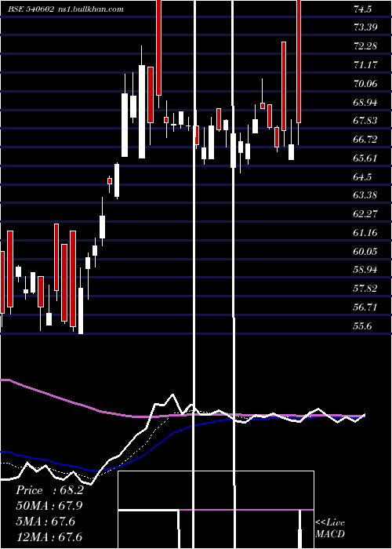Click the 12MA : 67.6 readout
The width and height of the screenshot is (392, 549).
(x=49, y=536)
